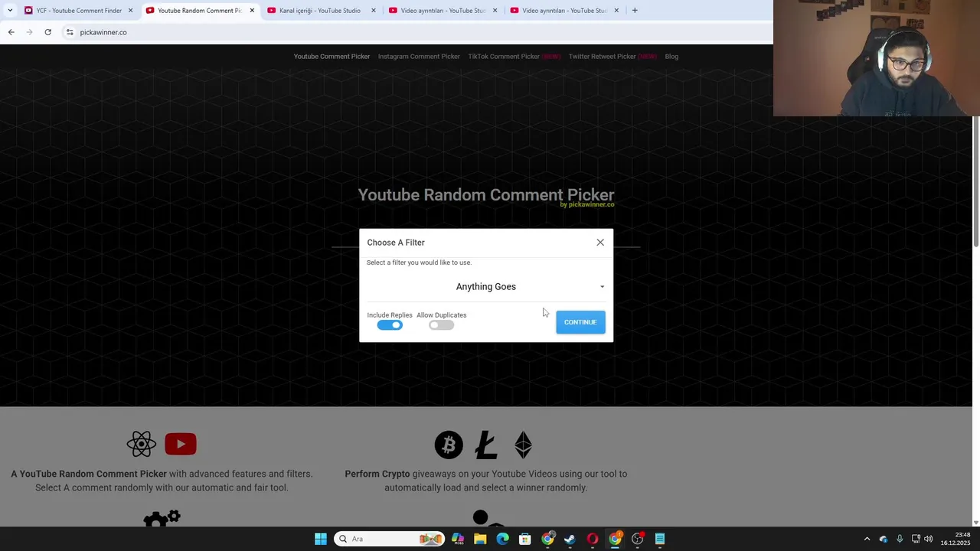Close the Choose A Filter dialog
The height and width of the screenshot is (551, 980).
click(600, 243)
